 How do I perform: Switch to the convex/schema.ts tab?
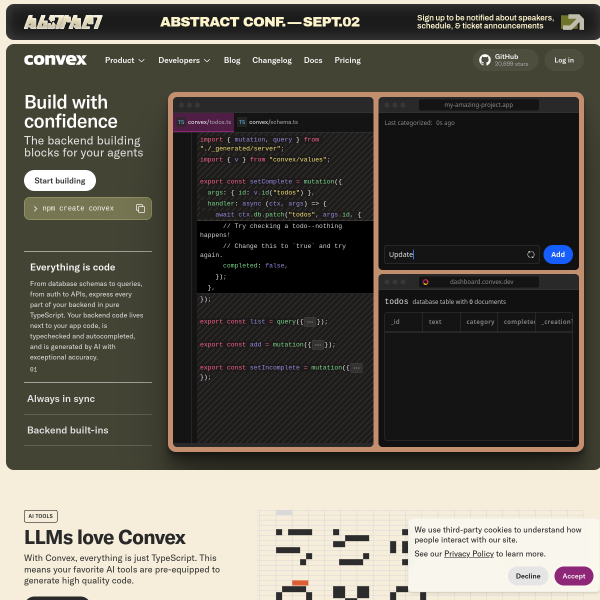[x=268, y=122]
